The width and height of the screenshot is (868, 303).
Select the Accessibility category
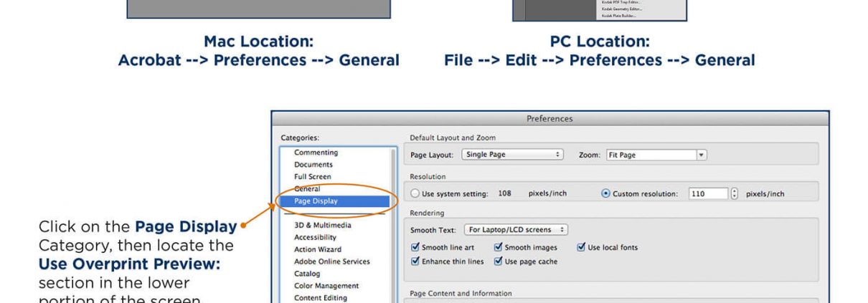[315, 237]
